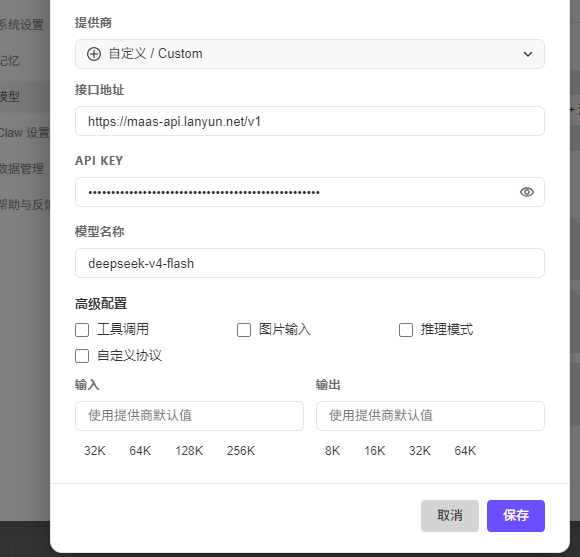Select the 256K input preset
Image resolution: width=580 pixels, height=557 pixels.
point(241,451)
